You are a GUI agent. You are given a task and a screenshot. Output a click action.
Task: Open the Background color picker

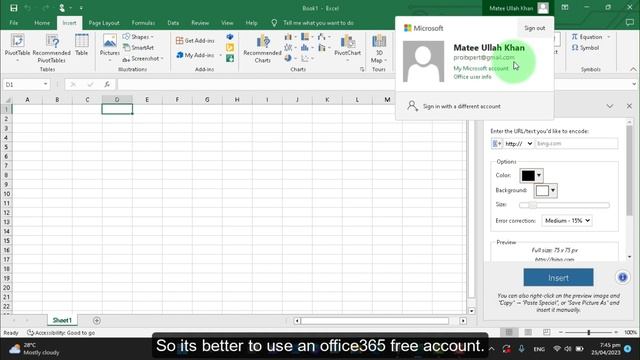click(546, 191)
